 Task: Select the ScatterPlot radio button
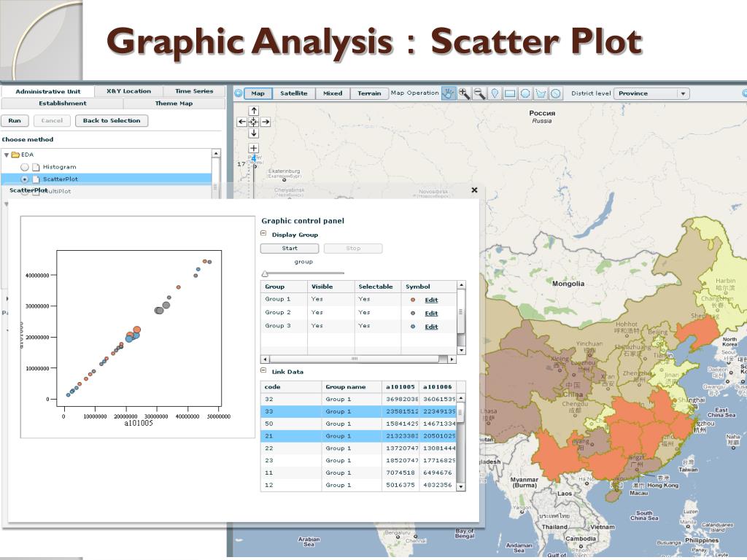pyautogui.click(x=24, y=179)
